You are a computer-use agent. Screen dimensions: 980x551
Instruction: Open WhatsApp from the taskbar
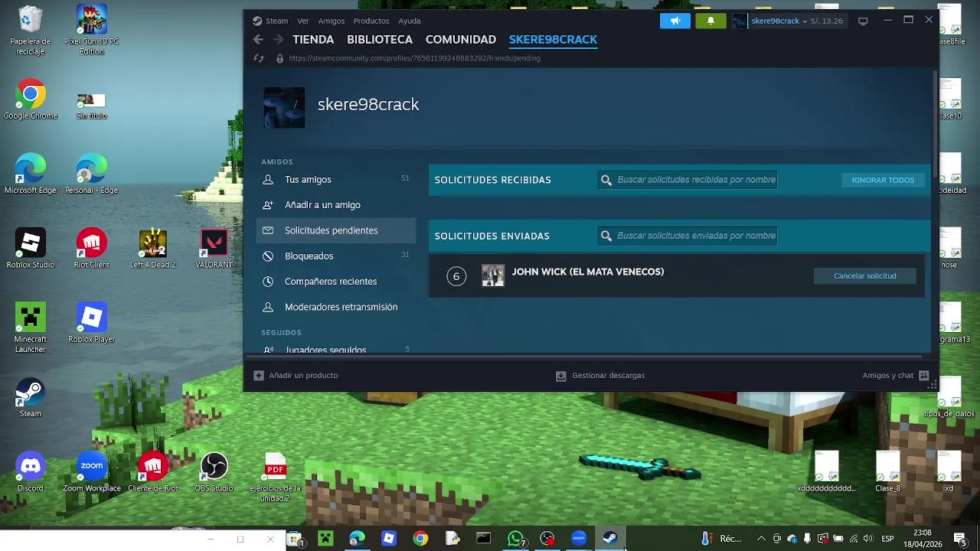point(516,539)
